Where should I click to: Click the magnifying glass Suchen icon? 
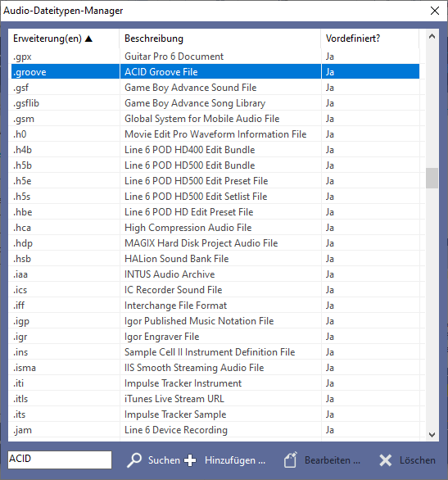click(x=134, y=460)
